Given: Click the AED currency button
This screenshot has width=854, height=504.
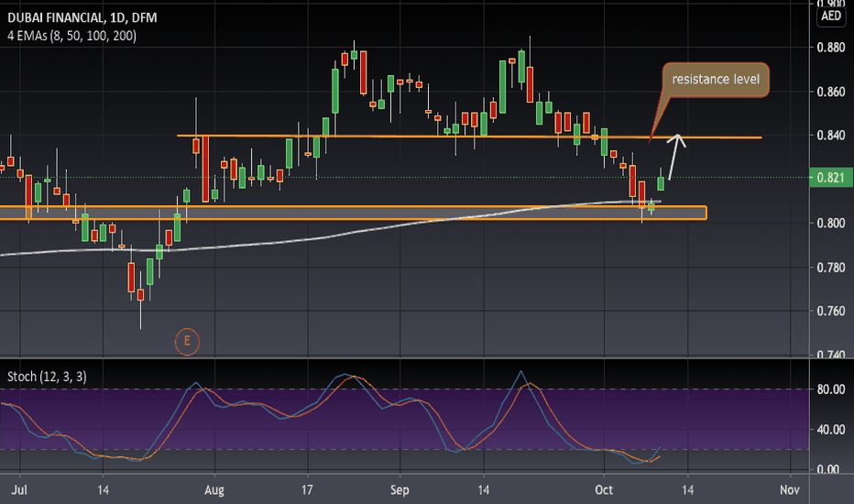Looking at the screenshot, I should (831, 16).
